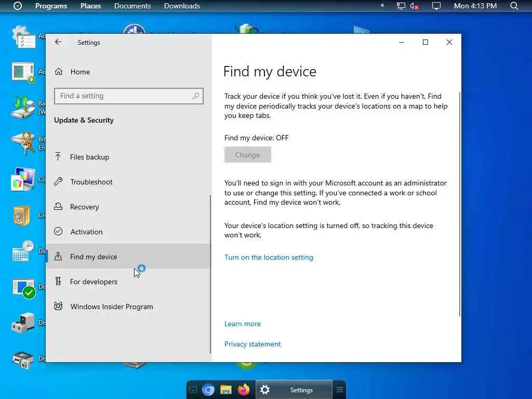Click the For developers tools icon
Screen dimensions: 532x399
pos(58,281)
